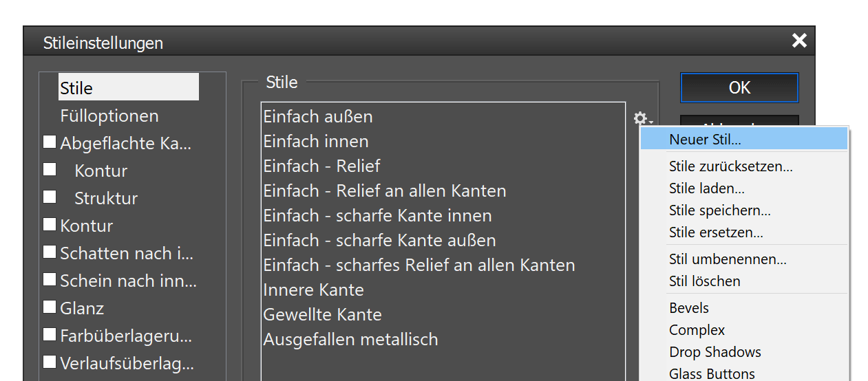Tick the Farbüberlagerung checkbox

click(x=50, y=335)
